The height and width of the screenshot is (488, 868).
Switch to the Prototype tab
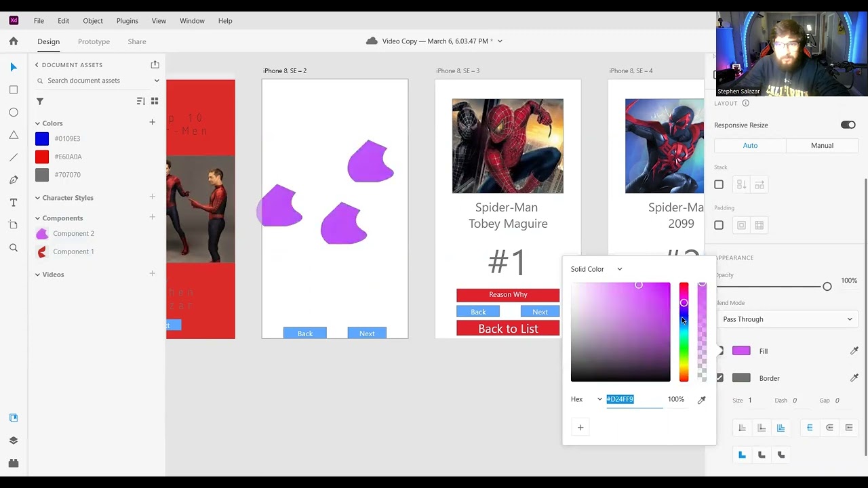pos(94,41)
